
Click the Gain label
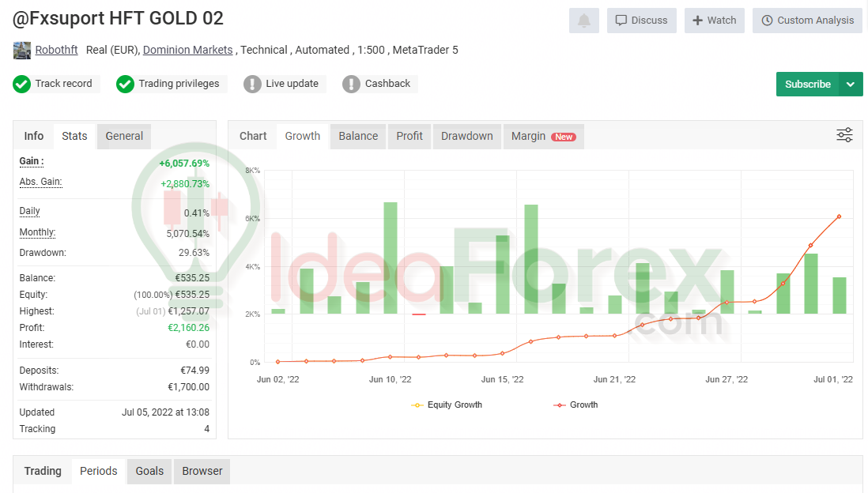[32, 161]
